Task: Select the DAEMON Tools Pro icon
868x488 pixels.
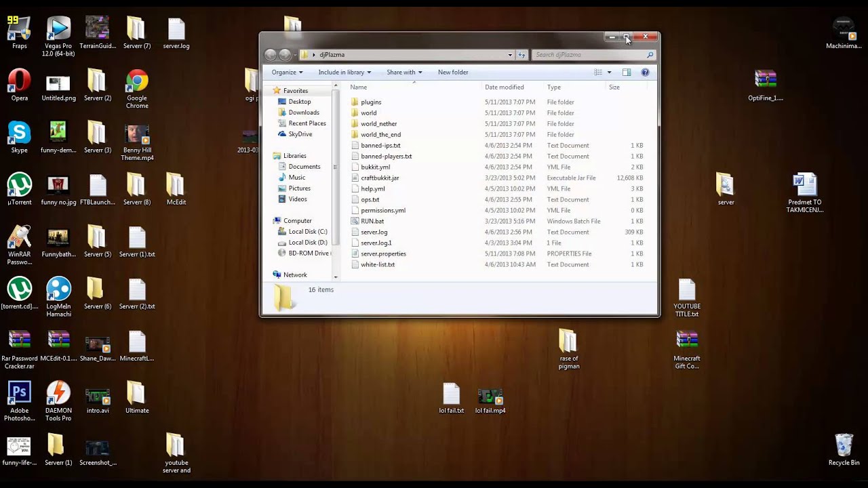Action: [58, 401]
